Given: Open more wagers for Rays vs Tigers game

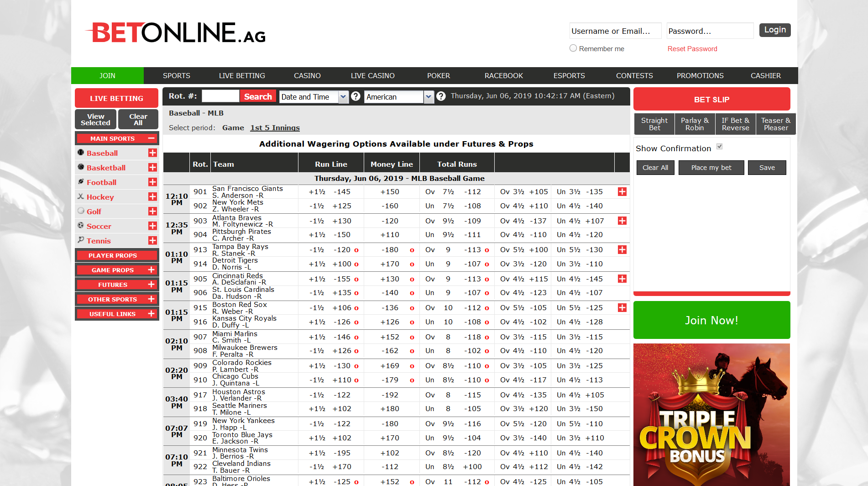Looking at the screenshot, I should tap(622, 250).
